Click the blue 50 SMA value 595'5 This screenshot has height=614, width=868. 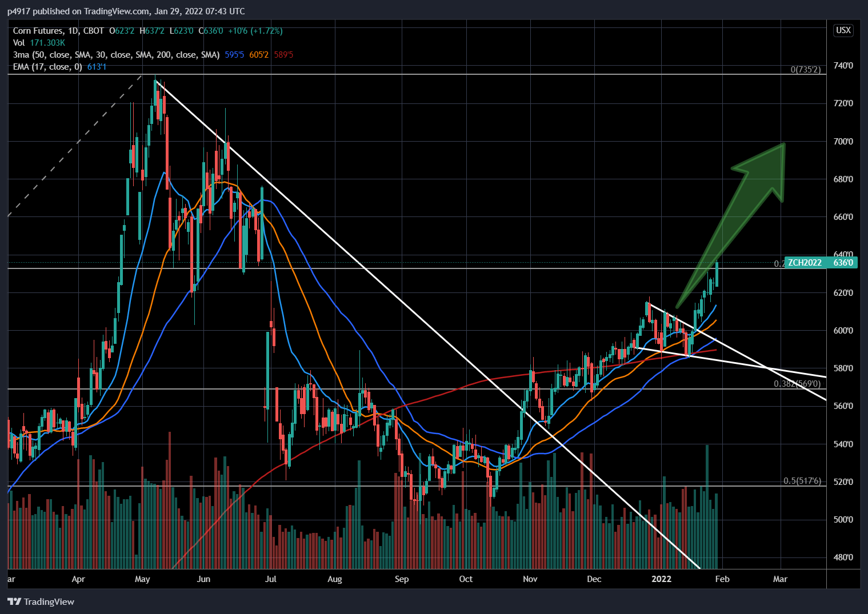235,55
